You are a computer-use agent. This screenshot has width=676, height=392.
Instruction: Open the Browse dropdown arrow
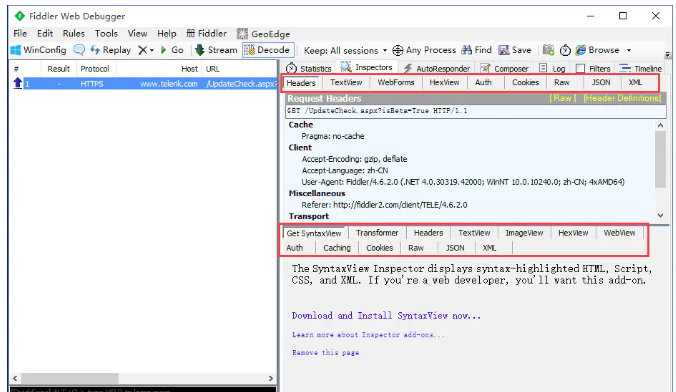click(629, 50)
